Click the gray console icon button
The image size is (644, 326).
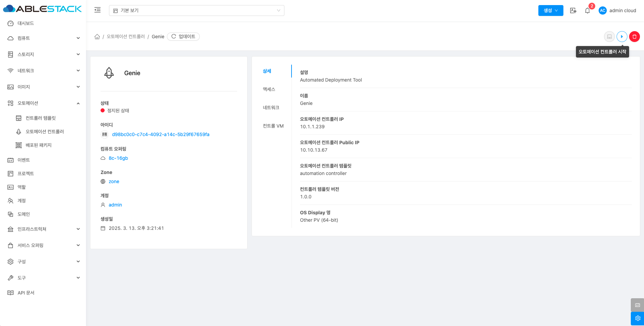tap(609, 37)
